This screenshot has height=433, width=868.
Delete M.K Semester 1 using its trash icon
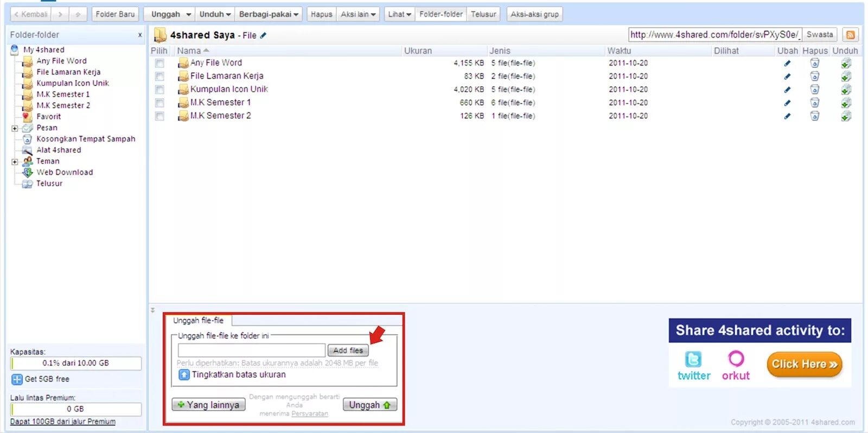point(815,103)
